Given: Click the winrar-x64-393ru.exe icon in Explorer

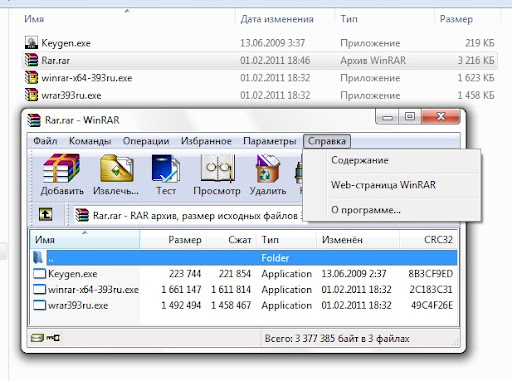Looking at the screenshot, I should (x=31, y=77).
